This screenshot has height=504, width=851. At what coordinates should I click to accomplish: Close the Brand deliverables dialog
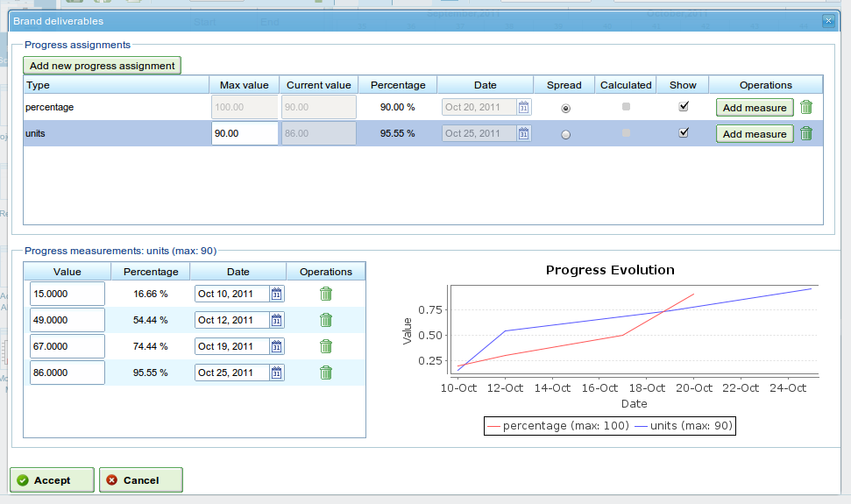[828, 21]
